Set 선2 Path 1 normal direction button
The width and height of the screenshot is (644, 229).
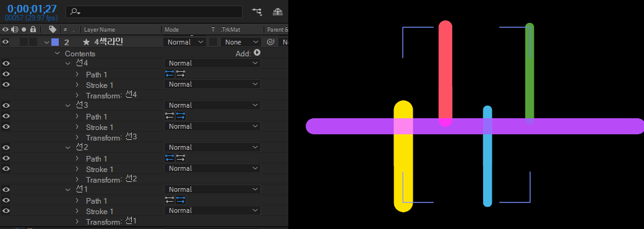[181, 158]
